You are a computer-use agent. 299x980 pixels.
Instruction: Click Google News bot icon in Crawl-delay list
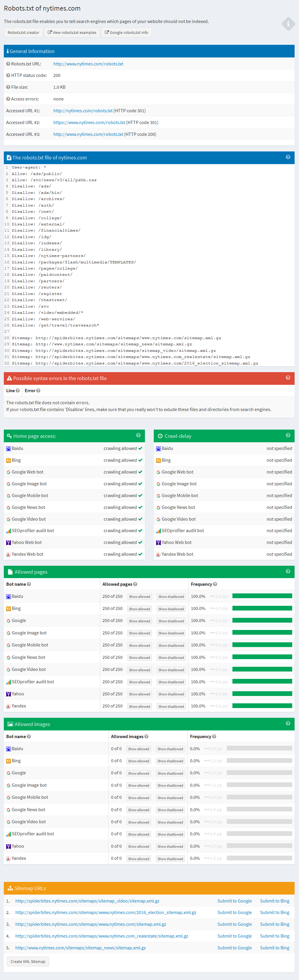pos(158,507)
